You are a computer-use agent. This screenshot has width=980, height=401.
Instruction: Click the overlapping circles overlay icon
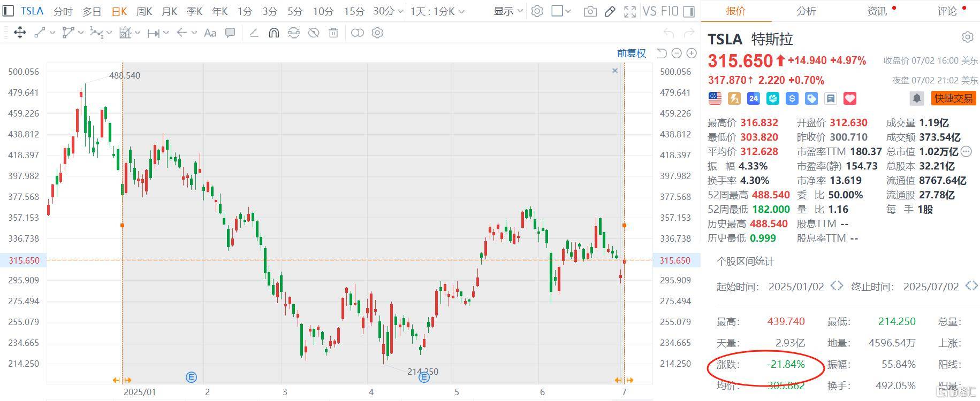click(358, 33)
